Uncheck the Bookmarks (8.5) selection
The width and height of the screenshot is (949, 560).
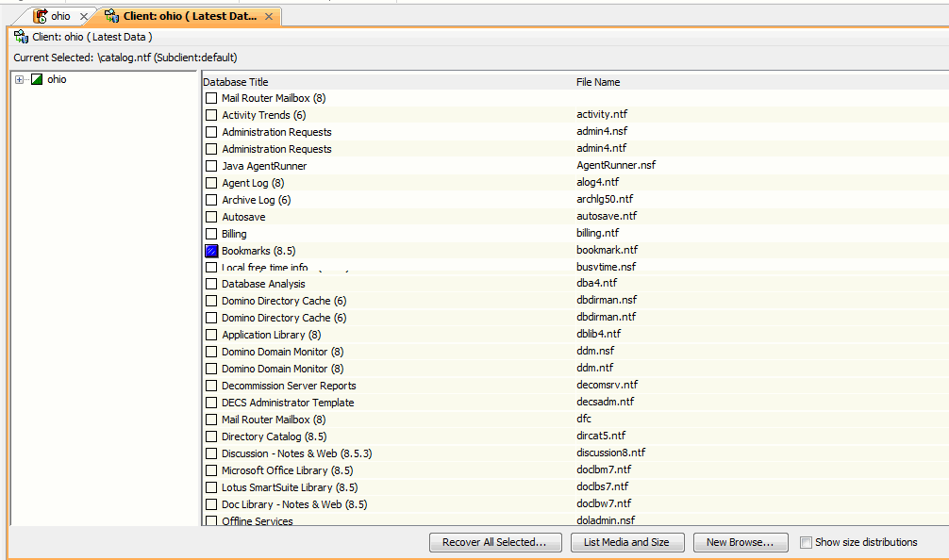211,250
